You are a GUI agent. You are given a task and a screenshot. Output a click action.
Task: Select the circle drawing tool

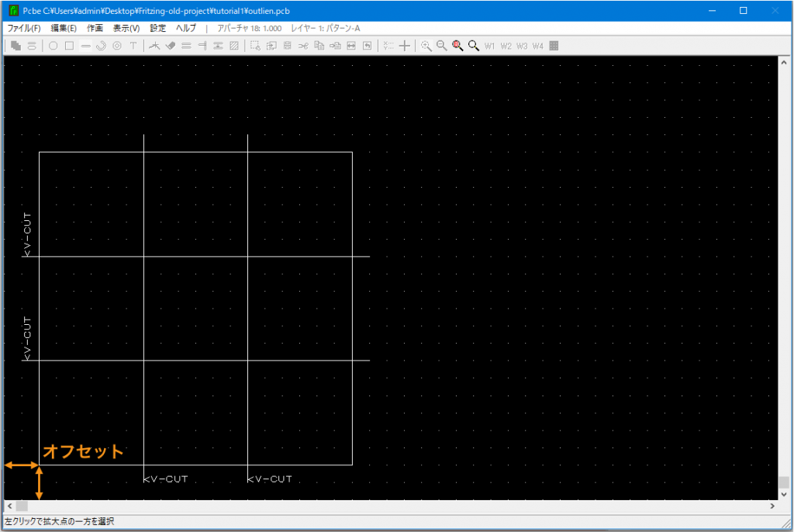54,46
